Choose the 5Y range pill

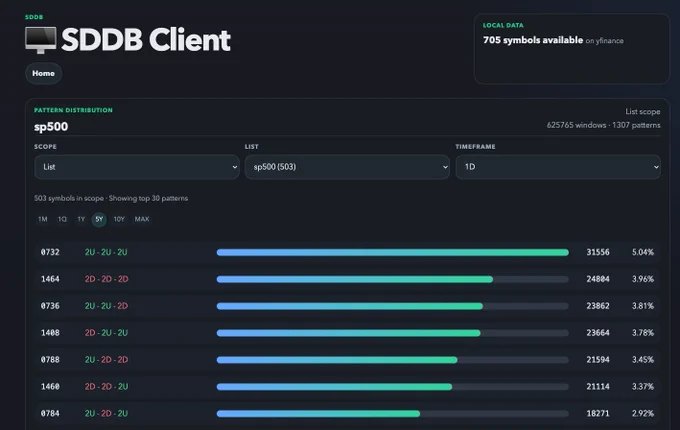click(x=99, y=219)
